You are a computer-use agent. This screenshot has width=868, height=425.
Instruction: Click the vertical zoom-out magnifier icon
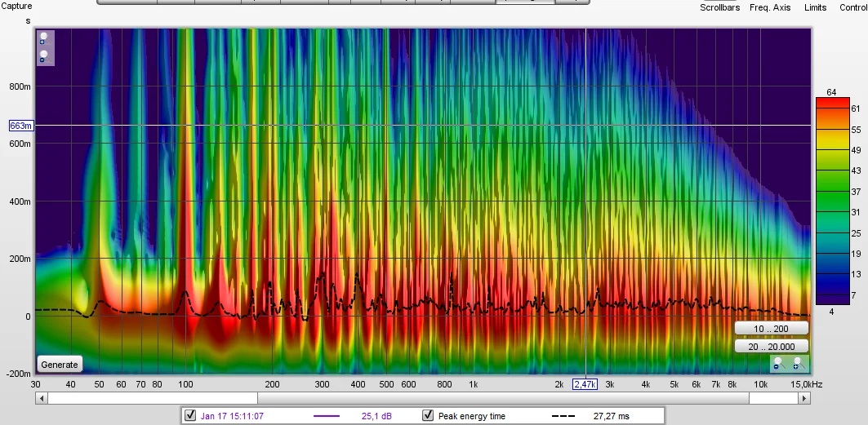[x=43, y=56]
